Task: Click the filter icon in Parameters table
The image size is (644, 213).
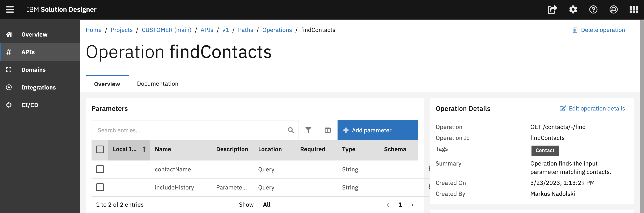Action: (308, 130)
